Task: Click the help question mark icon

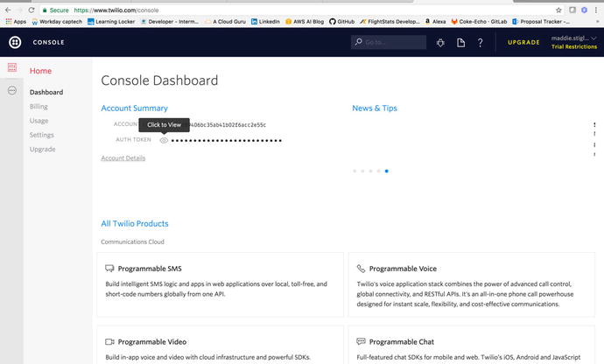Action: [481, 42]
